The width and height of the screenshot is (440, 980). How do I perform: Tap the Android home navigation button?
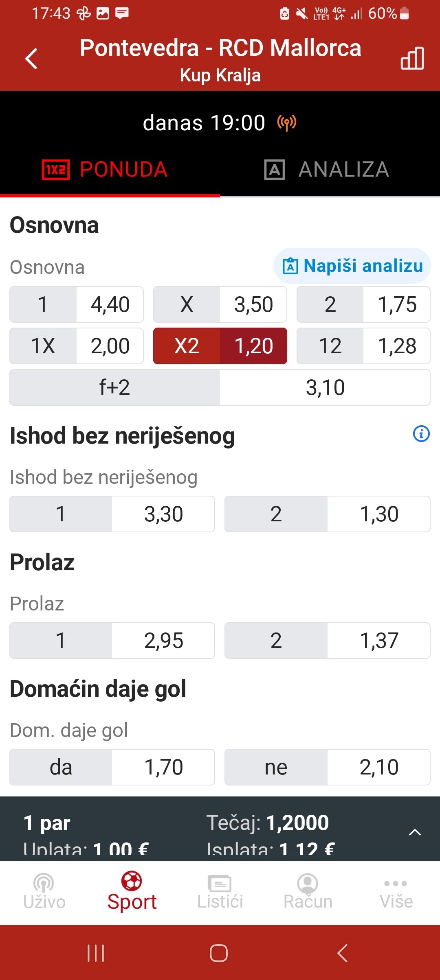point(219,953)
